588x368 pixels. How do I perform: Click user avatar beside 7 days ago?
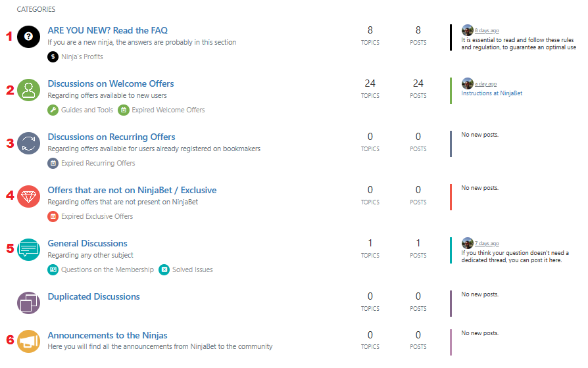(x=467, y=243)
